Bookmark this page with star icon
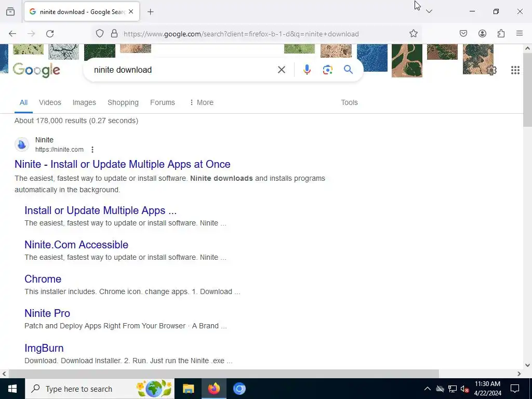 (413, 34)
